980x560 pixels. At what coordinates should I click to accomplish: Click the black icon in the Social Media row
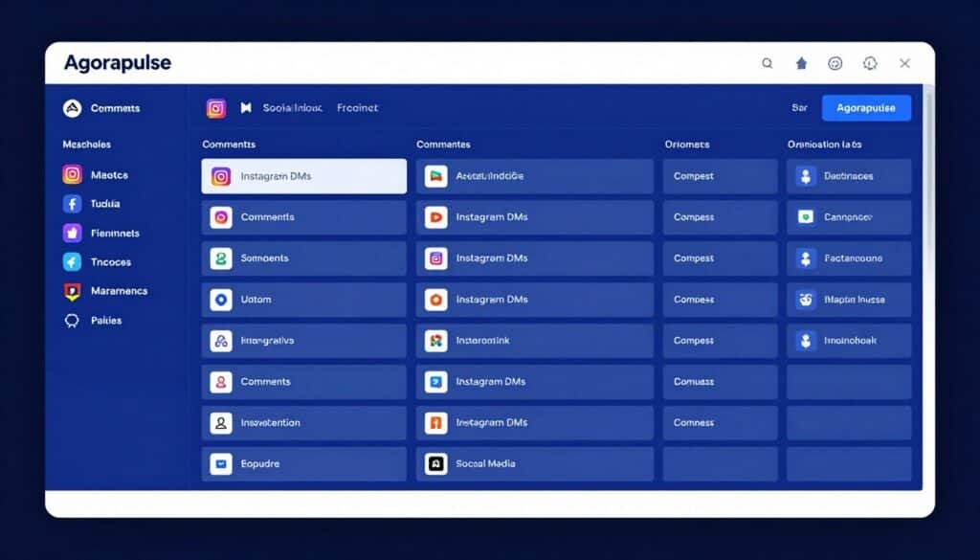coord(436,463)
